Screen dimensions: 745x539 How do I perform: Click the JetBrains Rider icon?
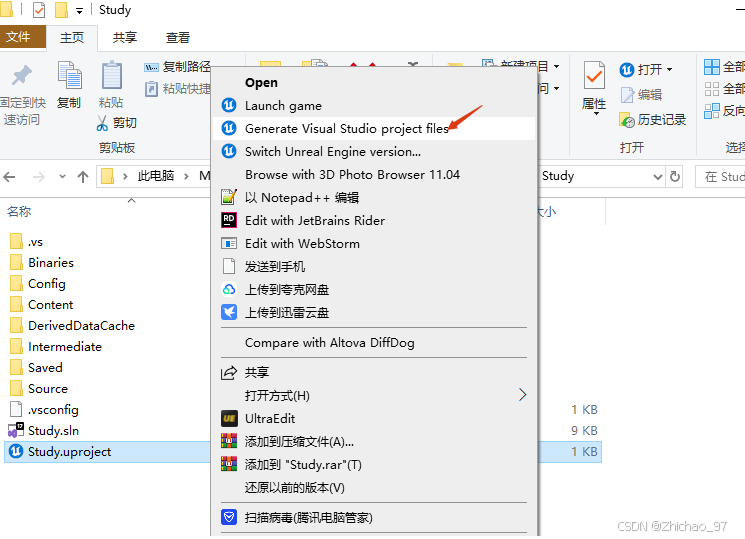point(229,221)
